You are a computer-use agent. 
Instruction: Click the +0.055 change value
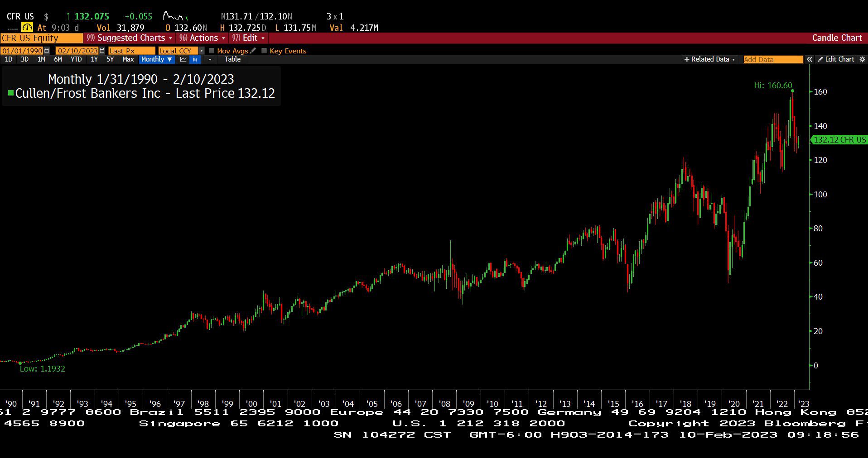tap(139, 16)
